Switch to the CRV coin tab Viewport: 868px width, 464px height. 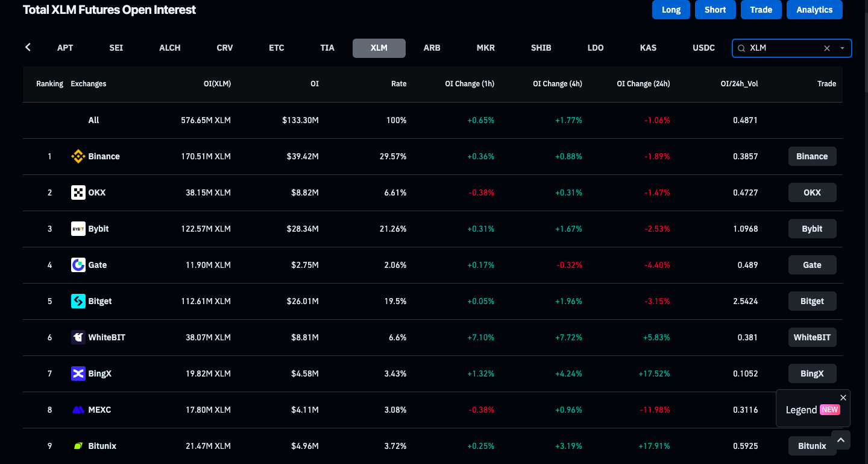pyautogui.click(x=225, y=48)
